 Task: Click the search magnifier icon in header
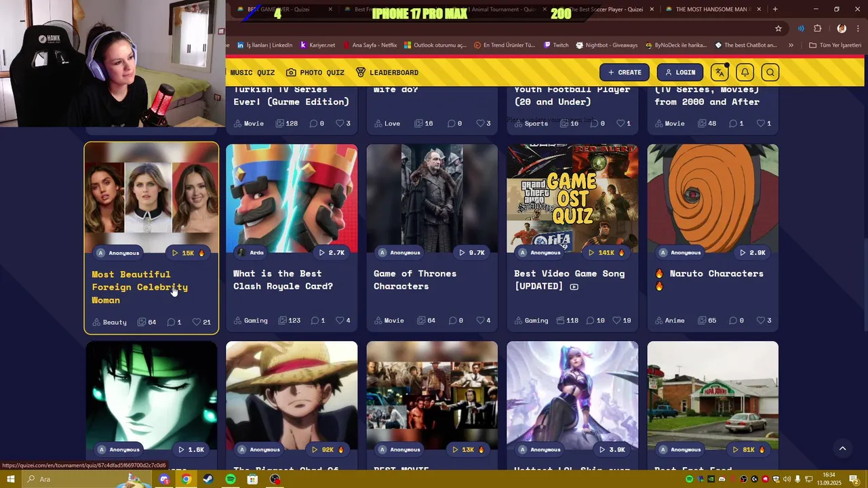[770, 73]
